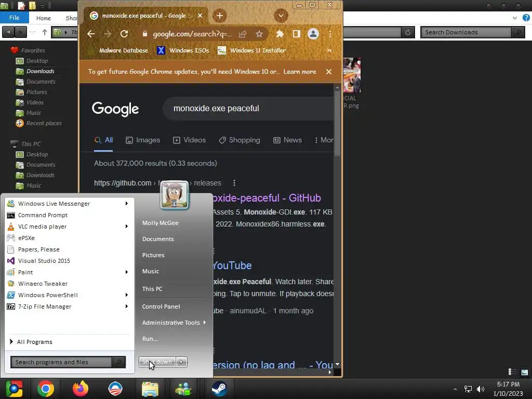Open Malware Database bookmark
This screenshot has height=399, width=532.
point(119,50)
